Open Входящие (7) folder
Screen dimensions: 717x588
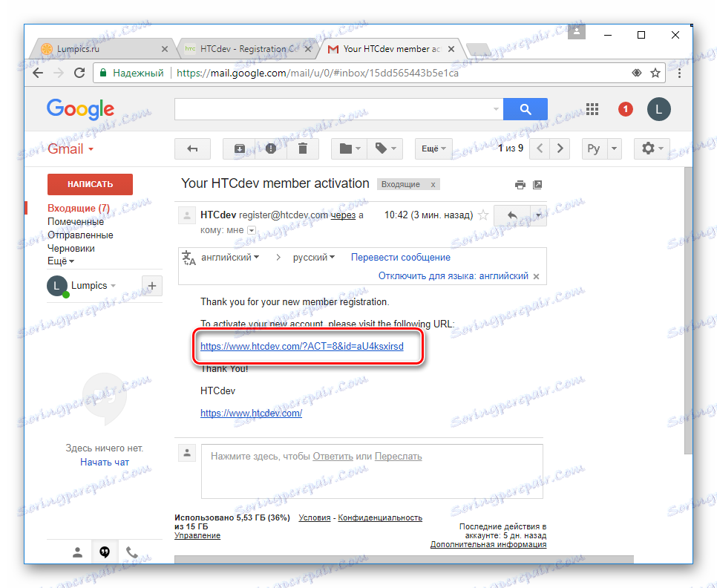(79, 208)
